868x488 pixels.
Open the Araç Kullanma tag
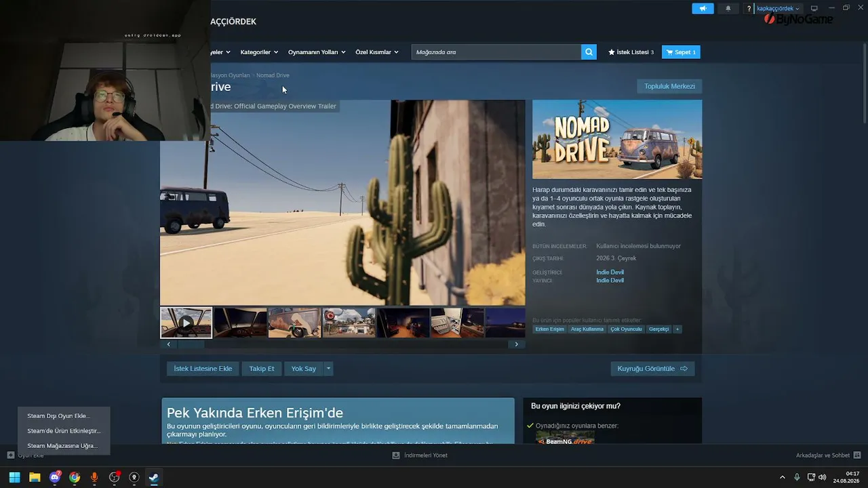(587, 329)
